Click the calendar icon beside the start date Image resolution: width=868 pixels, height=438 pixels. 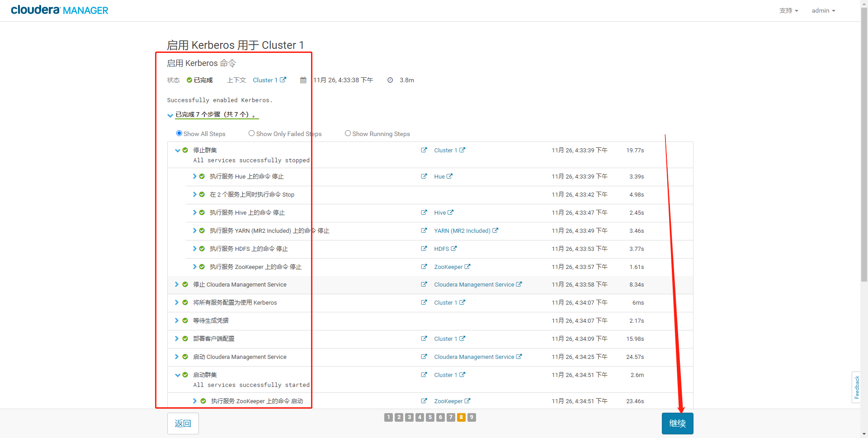pyautogui.click(x=303, y=80)
